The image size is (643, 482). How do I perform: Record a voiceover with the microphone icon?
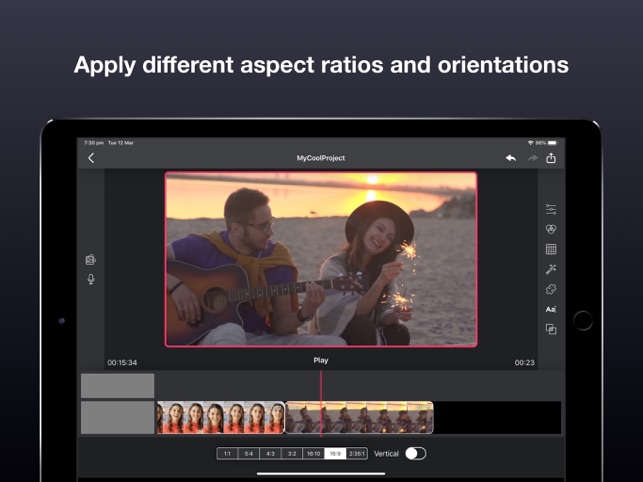[91, 279]
